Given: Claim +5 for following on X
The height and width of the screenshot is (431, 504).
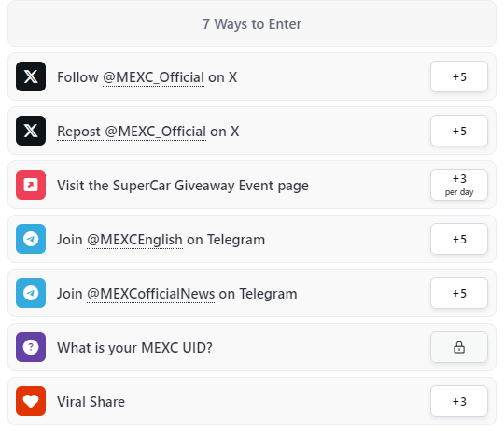Looking at the screenshot, I should [459, 76].
